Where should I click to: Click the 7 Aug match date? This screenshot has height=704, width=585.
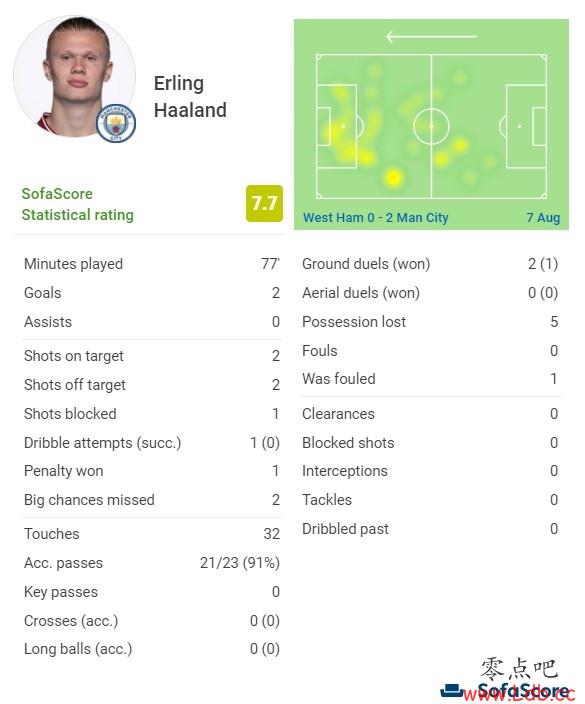543,218
